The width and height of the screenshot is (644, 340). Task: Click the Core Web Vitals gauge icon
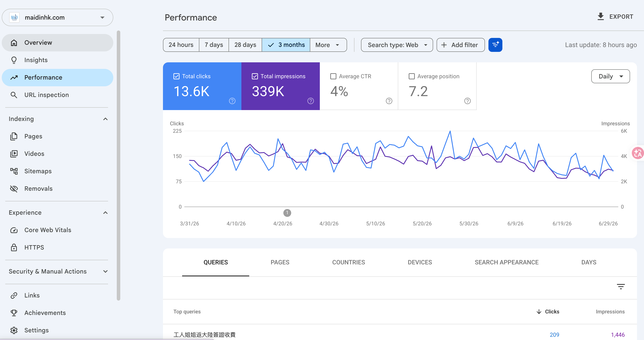click(x=14, y=230)
